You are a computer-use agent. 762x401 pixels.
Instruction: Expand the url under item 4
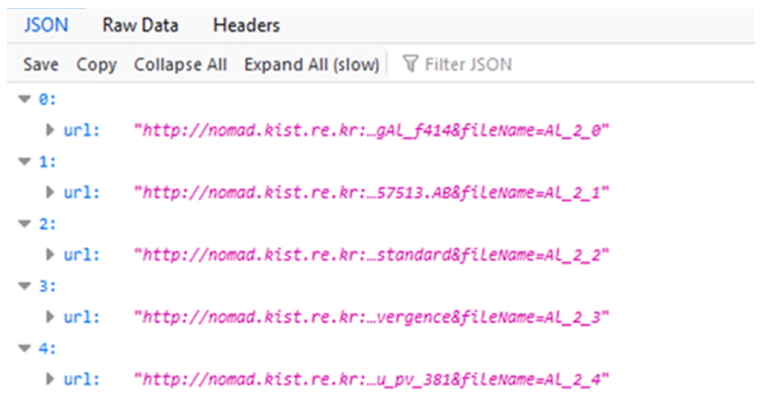tap(50, 379)
